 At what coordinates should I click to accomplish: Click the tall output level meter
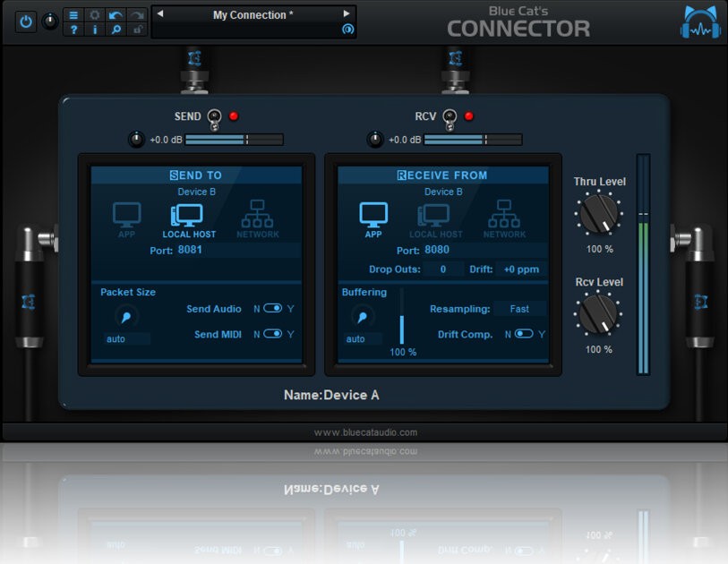point(643,265)
